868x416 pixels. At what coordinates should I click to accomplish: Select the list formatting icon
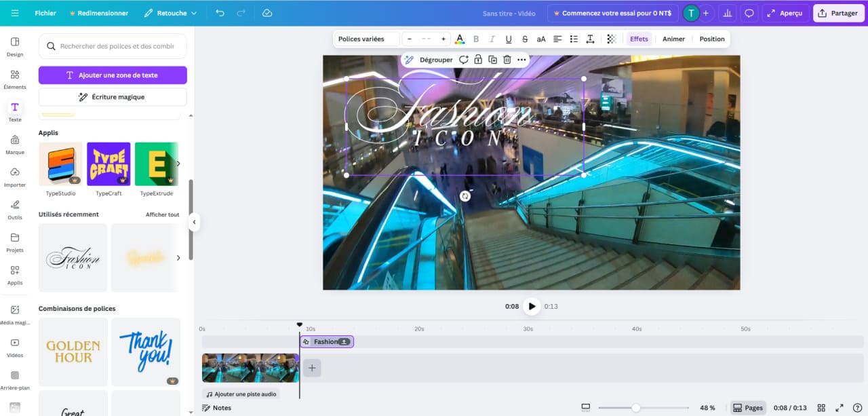pyautogui.click(x=573, y=39)
